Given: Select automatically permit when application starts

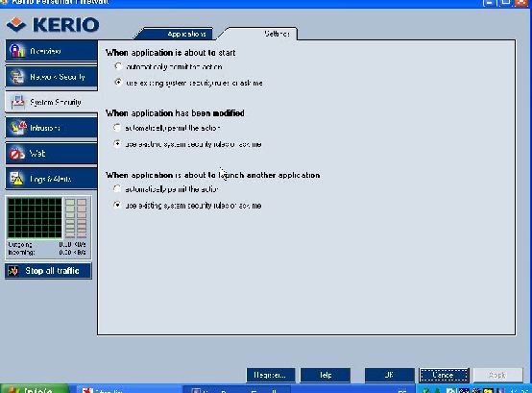Looking at the screenshot, I should (118, 66).
